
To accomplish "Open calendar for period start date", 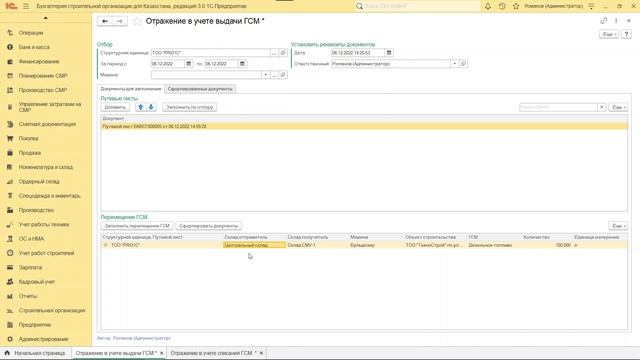I will [189, 64].
